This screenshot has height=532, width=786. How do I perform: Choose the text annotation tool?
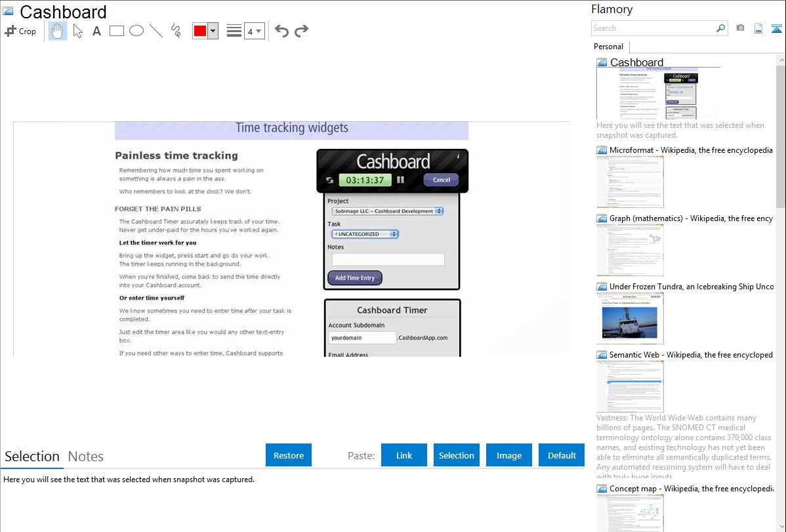coord(96,31)
